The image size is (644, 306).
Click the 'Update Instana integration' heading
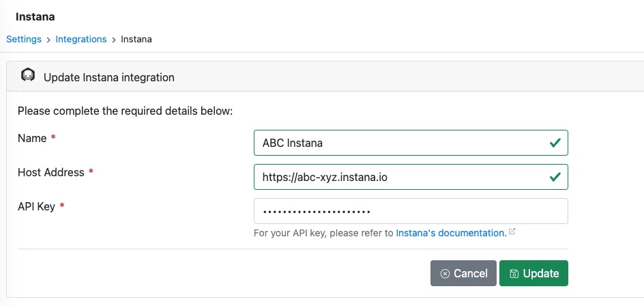click(x=109, y=77)
